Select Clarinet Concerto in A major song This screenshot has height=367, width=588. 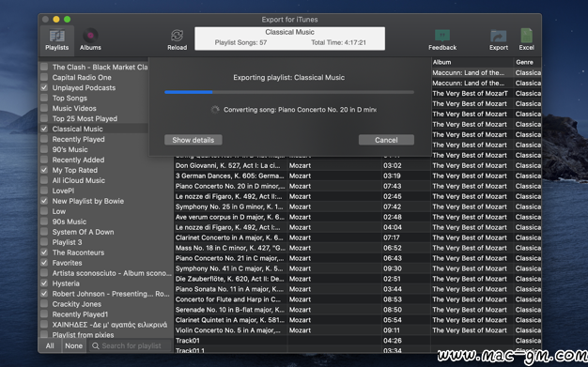(229, 237)
